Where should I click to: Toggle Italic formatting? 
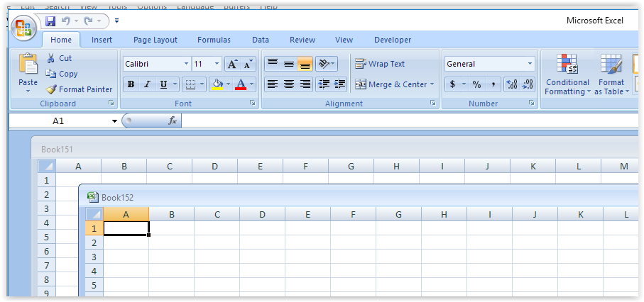click(147, 84)
